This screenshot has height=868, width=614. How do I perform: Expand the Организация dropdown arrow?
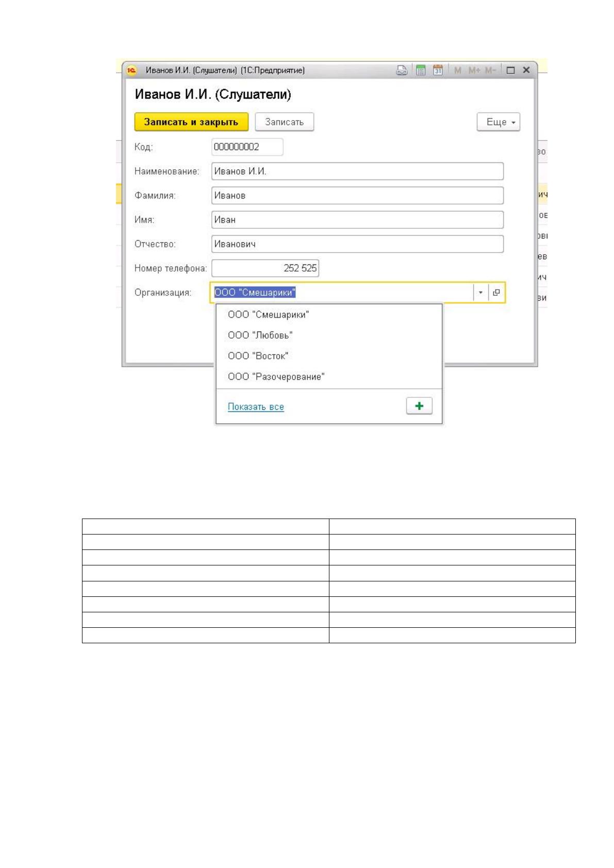tap(480, 292)
